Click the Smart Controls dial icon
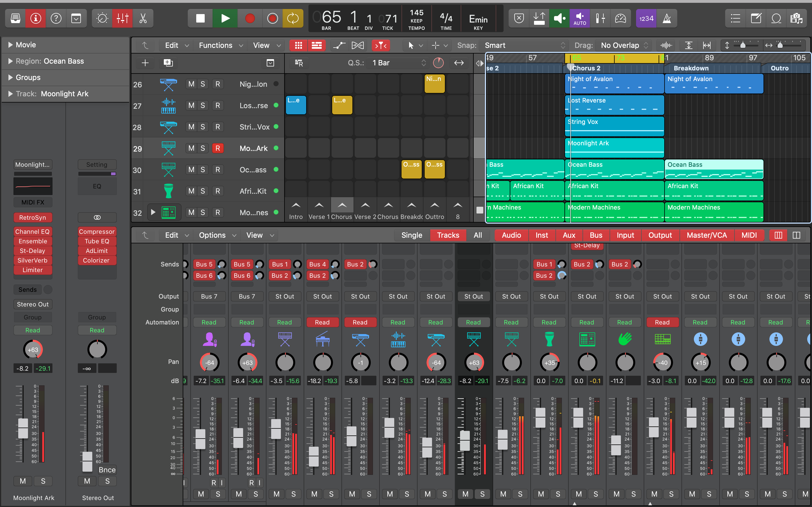The width and height of the screenshot is (812, 507). (x=102, y=18)
